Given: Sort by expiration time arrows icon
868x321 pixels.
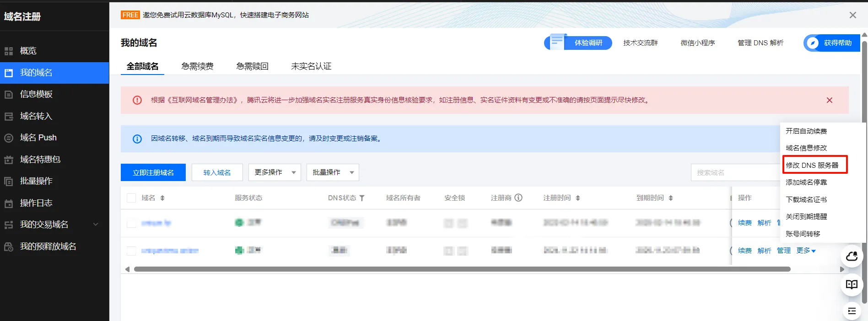Looking at the screenshot, I should point(671,198).
